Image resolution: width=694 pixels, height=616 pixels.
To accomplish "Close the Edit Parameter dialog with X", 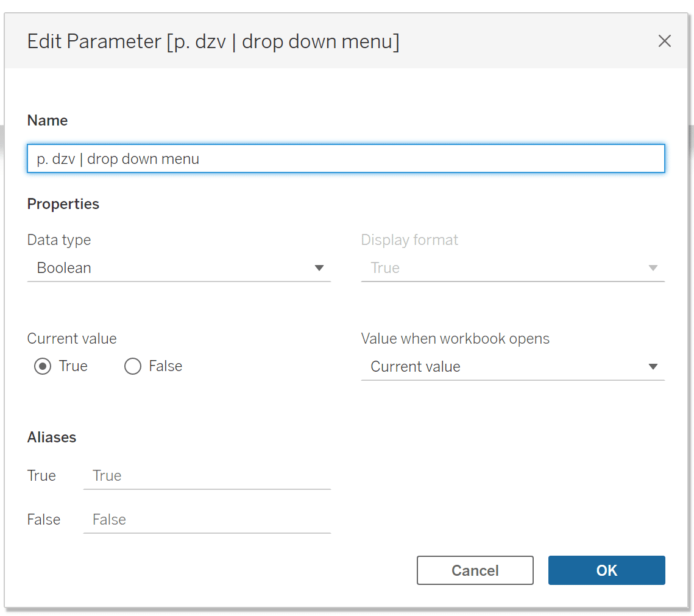I will click(x=664, y=41).
